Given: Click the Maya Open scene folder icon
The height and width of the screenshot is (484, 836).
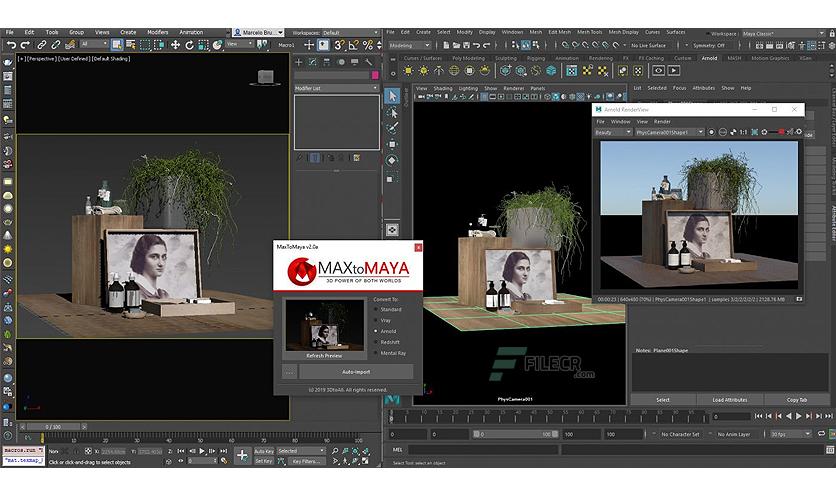Looking at the screenshot, I should click(x=456, y=45).
